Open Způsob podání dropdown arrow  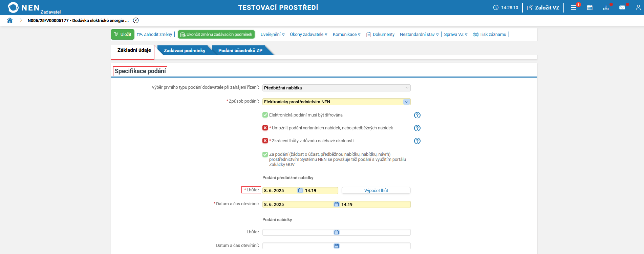(x=407, y=102)
